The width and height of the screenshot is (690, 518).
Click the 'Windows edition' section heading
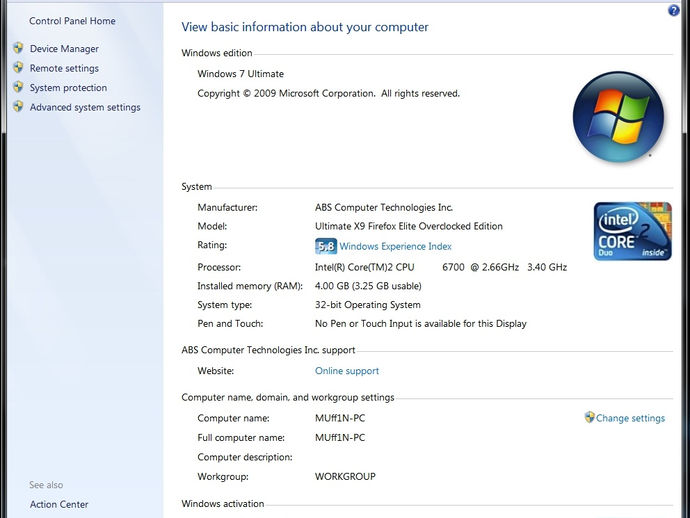pos(217,53)
